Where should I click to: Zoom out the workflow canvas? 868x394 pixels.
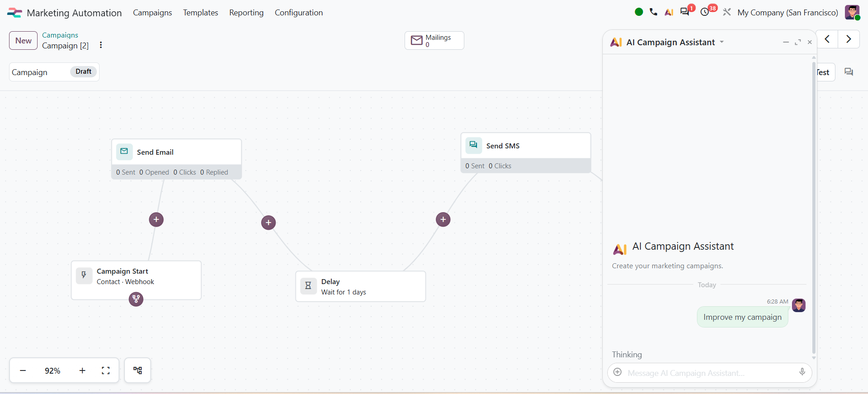tap(23, 370)
